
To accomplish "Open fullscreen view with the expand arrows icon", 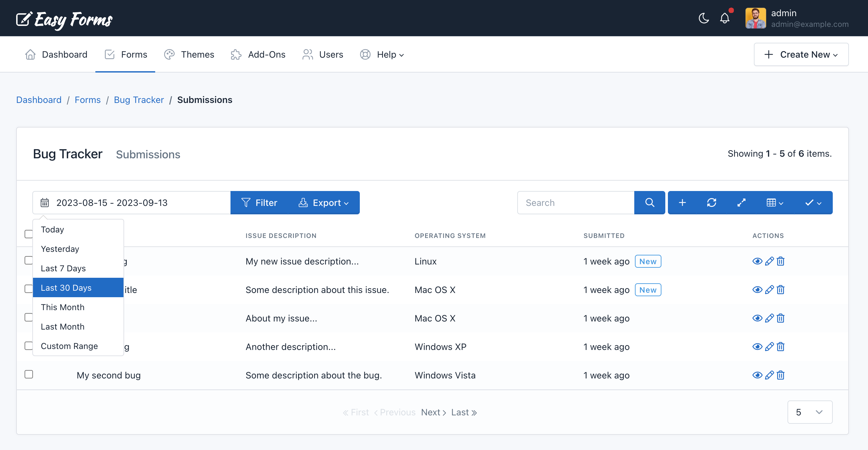I will click(x=741, y=202).
